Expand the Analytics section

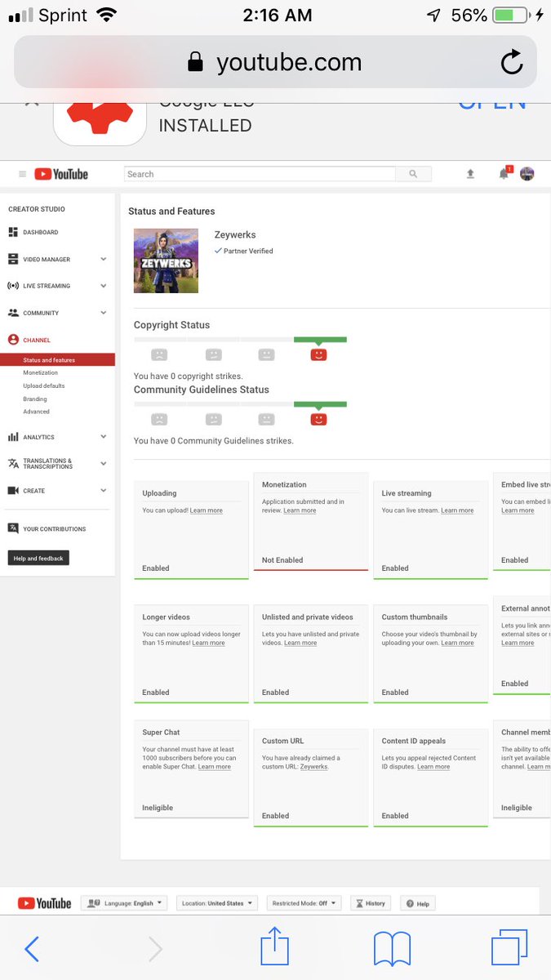coord(103,437)
